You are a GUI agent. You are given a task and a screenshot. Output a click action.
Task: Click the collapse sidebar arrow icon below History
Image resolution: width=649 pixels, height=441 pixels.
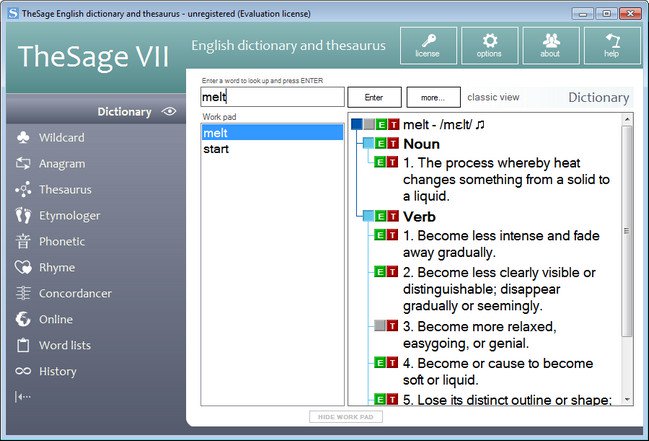(22, 397)
